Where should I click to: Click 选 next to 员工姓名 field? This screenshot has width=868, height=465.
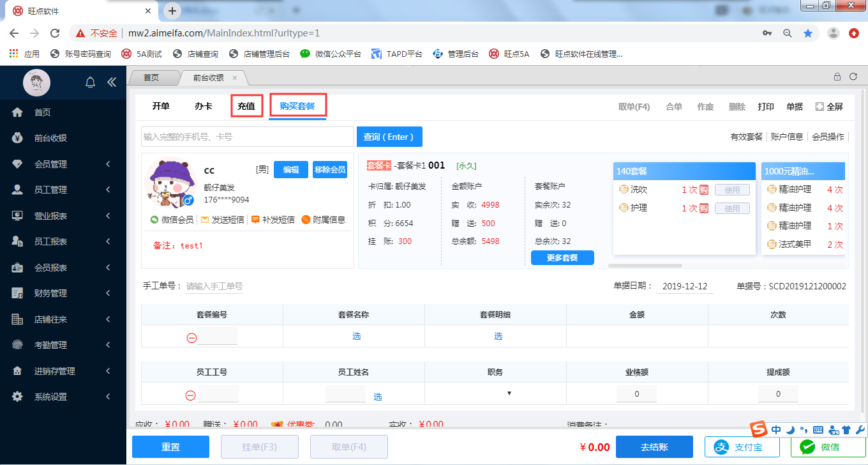point(378,397)
